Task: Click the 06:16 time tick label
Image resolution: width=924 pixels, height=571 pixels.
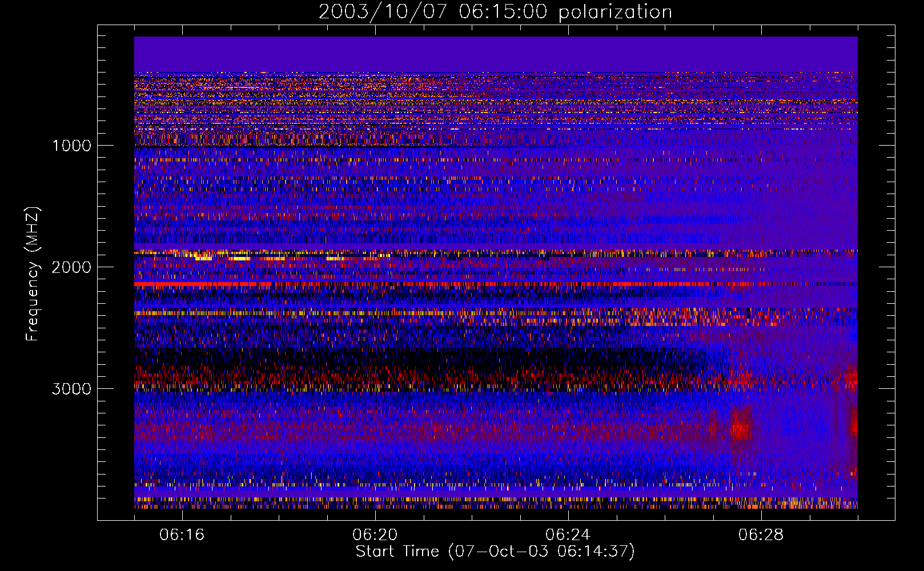Action: click(x=182, y=534)
